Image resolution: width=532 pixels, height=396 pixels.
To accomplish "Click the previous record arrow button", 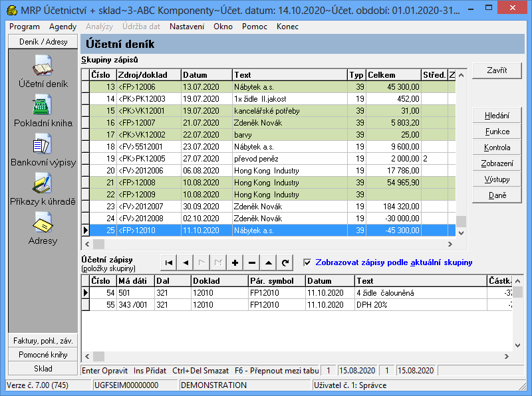I will click(x=186, y=263).
